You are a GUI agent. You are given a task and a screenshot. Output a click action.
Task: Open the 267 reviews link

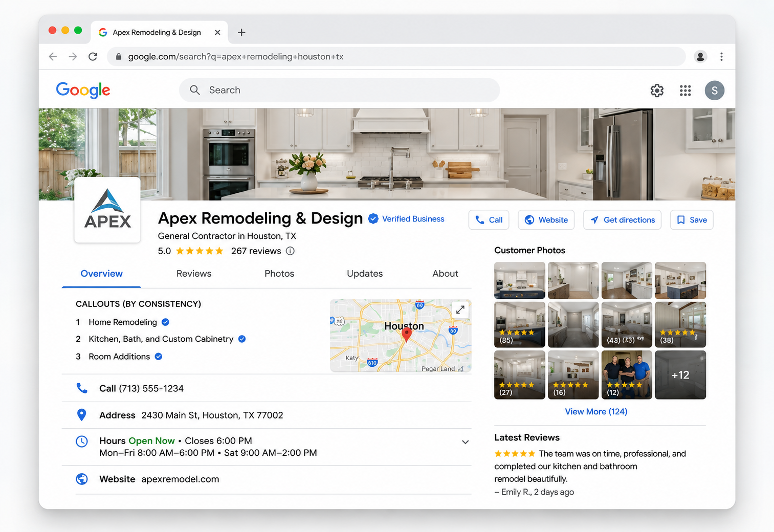click(x=256, y=251)
